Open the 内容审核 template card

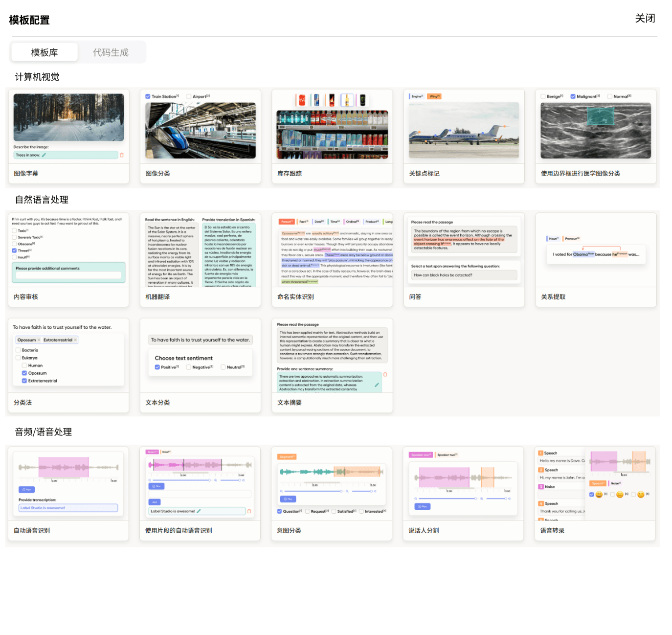tap(68, 259)
